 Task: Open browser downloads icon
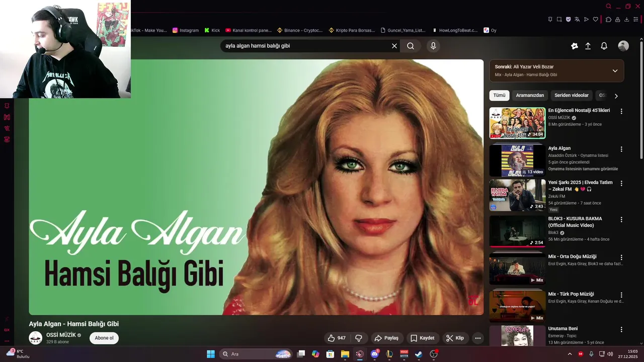coord(627,19)
